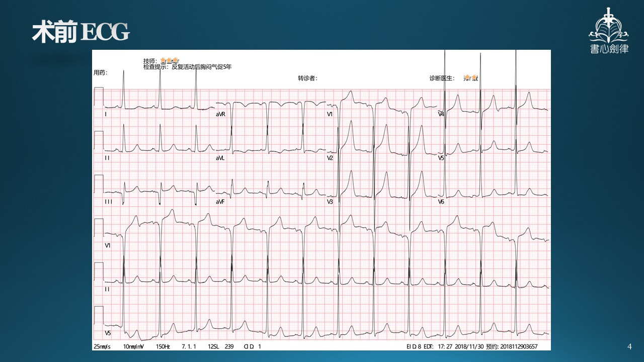Click the date 2018/11/30
This screenshot has height=362, width=644.
(469, 346)
